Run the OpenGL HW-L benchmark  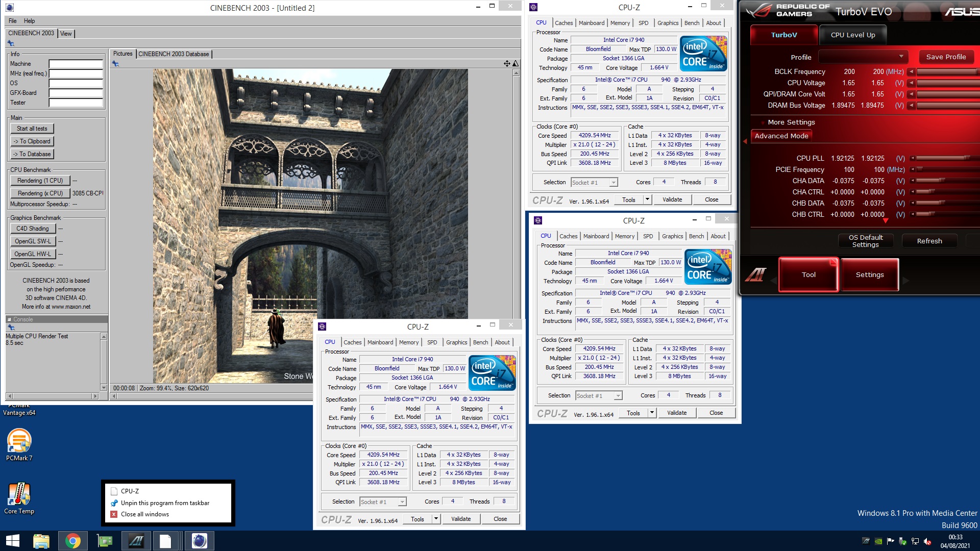[x=33, y=254]
